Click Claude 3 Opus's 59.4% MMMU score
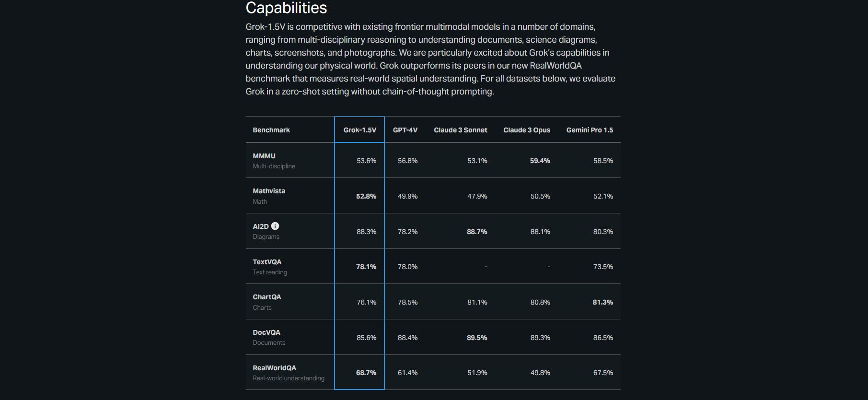Screen dimensions: 868x400 540,161
